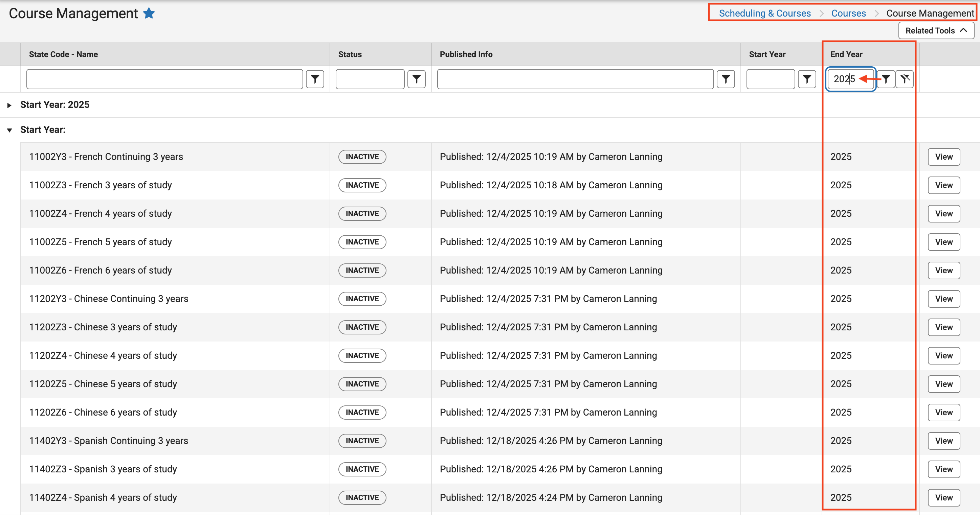Click into the Status filter text box
980x516 pixels.
pos(370,79)
